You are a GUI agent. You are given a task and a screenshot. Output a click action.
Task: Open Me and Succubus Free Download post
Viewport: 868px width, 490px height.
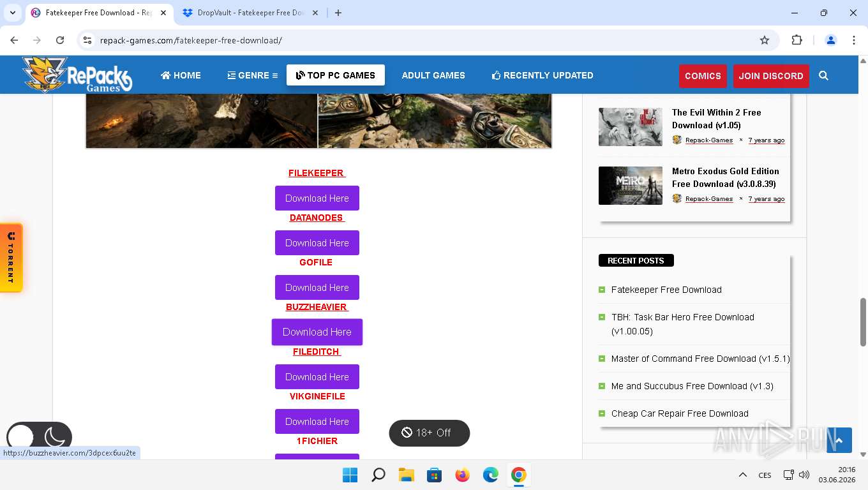tap(692, 386)
